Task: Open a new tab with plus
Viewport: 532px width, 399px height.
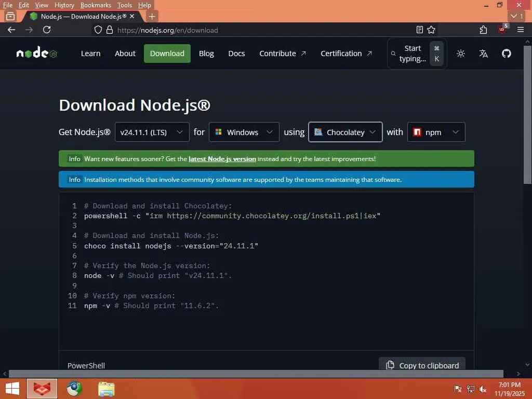Action: [152, 16]
